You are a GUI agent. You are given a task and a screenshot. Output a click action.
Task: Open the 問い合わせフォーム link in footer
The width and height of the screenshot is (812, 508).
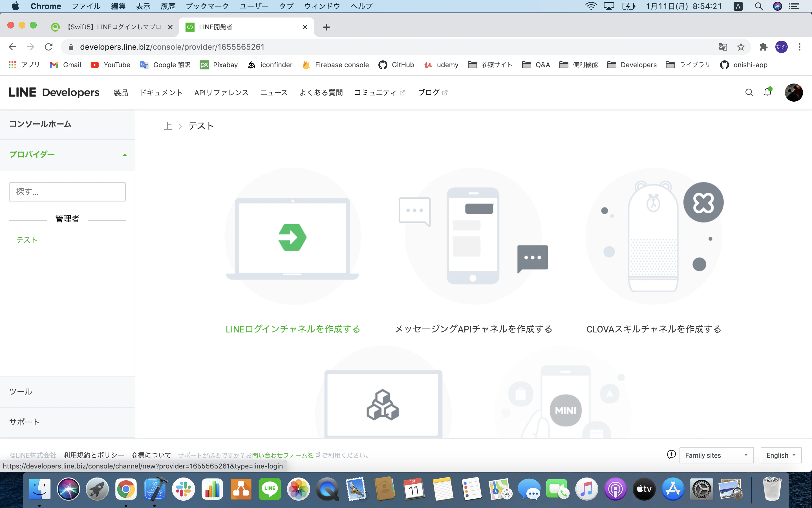(x=283, y=455)
